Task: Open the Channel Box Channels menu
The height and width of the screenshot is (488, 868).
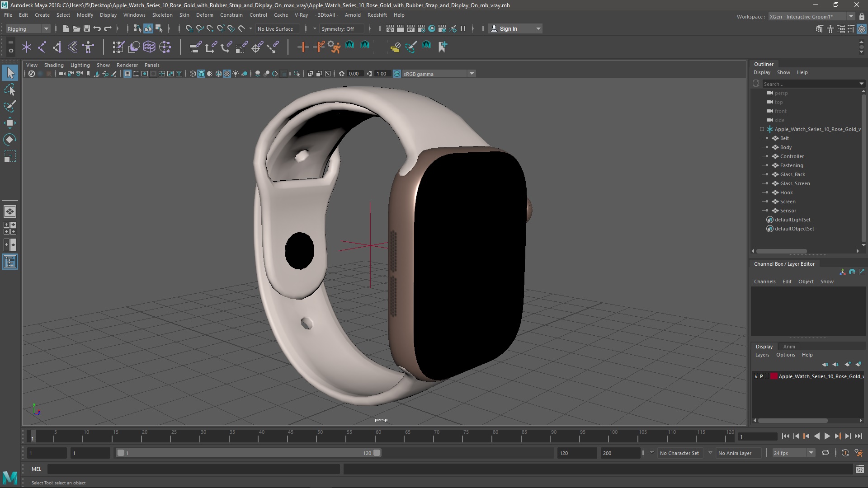Action: click(x=764, y=282)
